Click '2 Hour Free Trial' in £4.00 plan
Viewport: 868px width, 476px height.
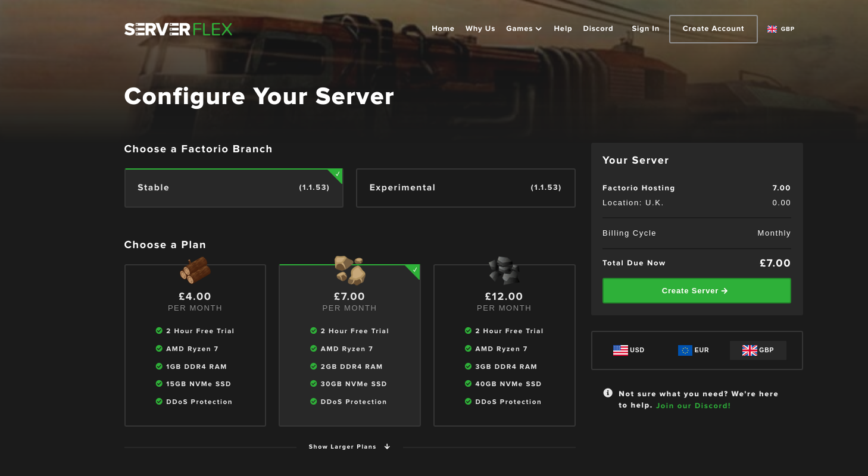pyautogui.click(x=200, y=331)
